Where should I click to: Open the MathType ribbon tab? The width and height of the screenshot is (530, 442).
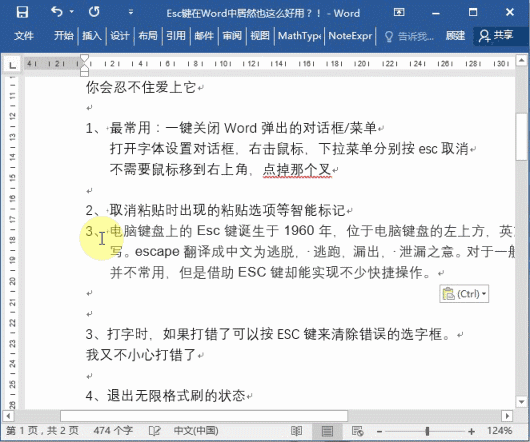click(299, 35)
